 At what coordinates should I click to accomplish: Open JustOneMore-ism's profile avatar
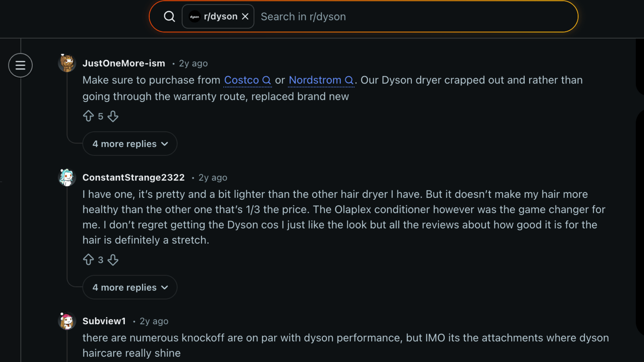pos(67,63)
